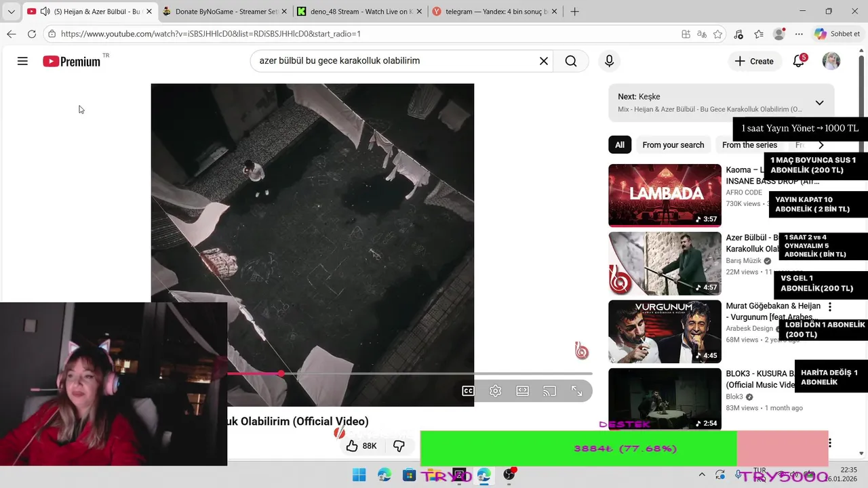This screenshot has height=488, width=868.
Task: Select the From your search chip
Action: [x=673, y=145]
